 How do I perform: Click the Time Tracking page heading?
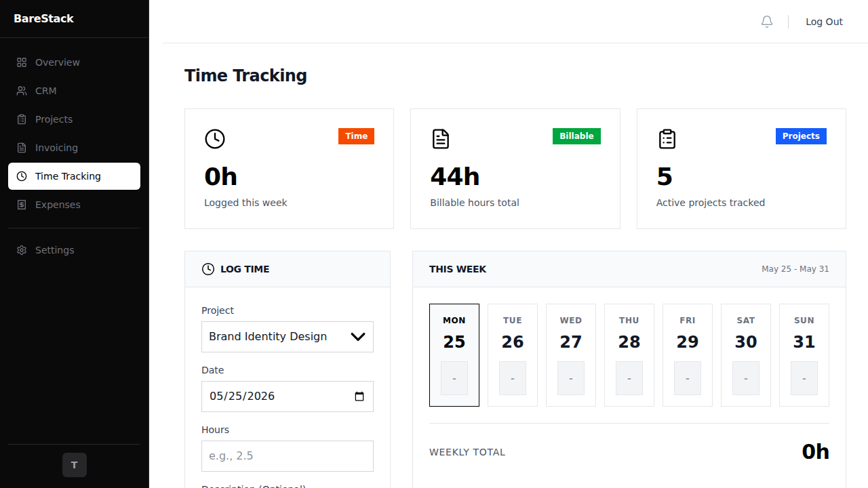coord(245,75)
